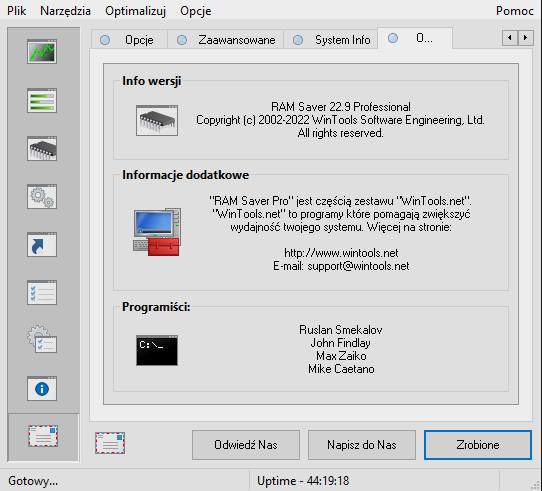Click the shortcut arrow sidebar icon
Screen dimensions: 542x491
(x=42, y=245)
